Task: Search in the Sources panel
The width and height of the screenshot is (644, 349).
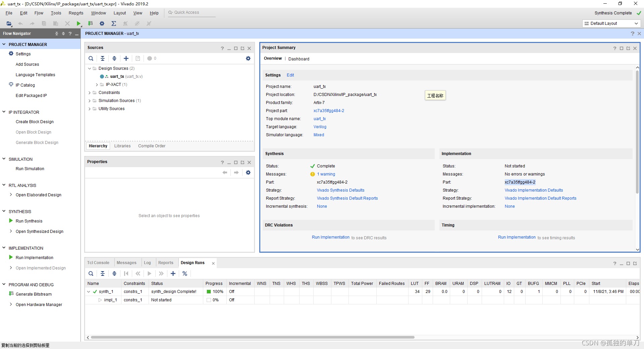Action: click(91, 58)
